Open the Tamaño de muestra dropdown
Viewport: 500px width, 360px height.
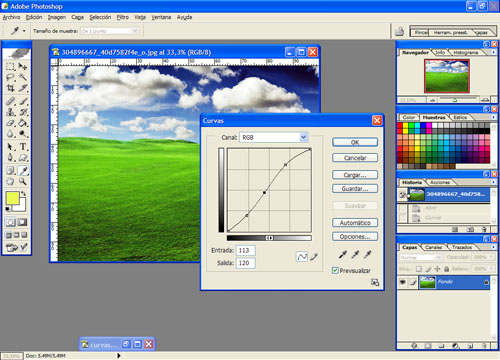(110, 31)
